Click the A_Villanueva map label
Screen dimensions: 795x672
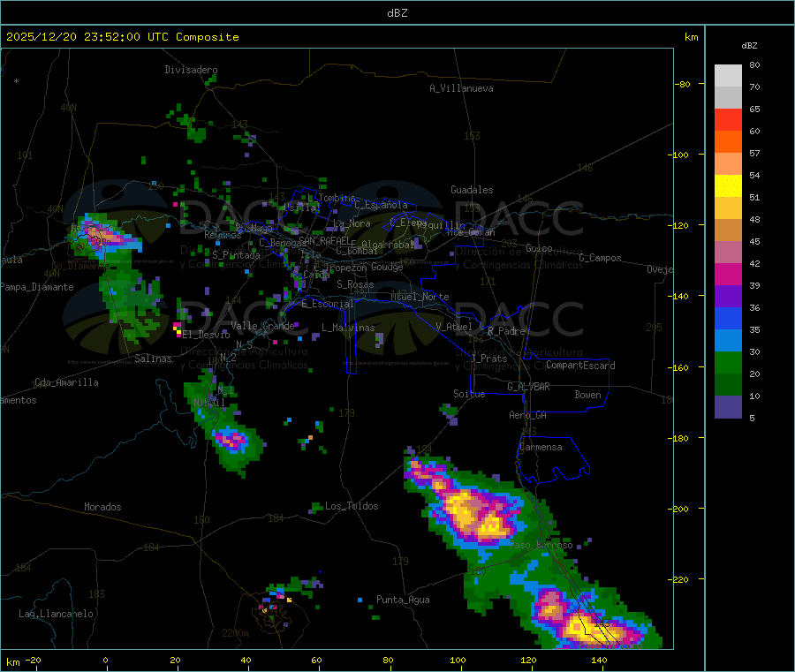point(461,88)
